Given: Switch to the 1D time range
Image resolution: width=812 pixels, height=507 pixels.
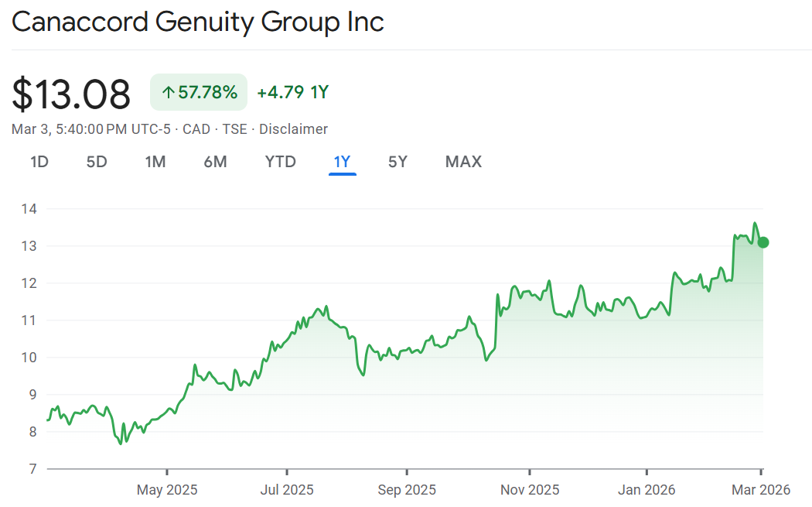Looking at the screenshot, I should pyautogui.click(x=39, y=162).
